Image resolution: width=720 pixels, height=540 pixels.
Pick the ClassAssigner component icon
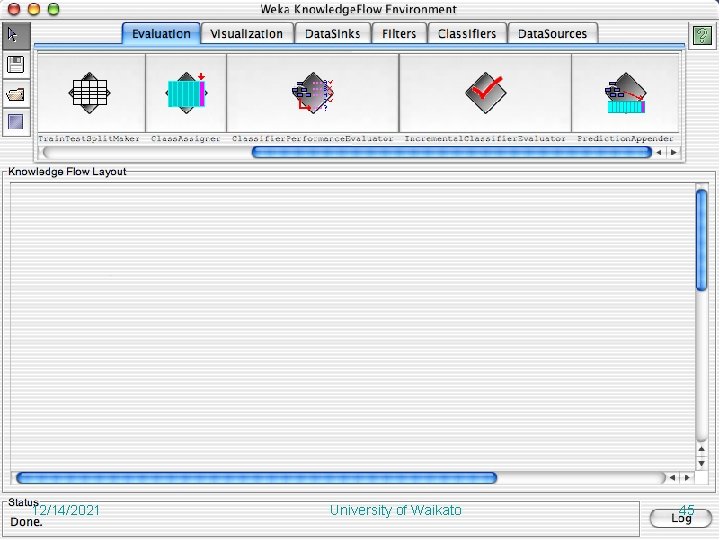click(x=186, y=93)
